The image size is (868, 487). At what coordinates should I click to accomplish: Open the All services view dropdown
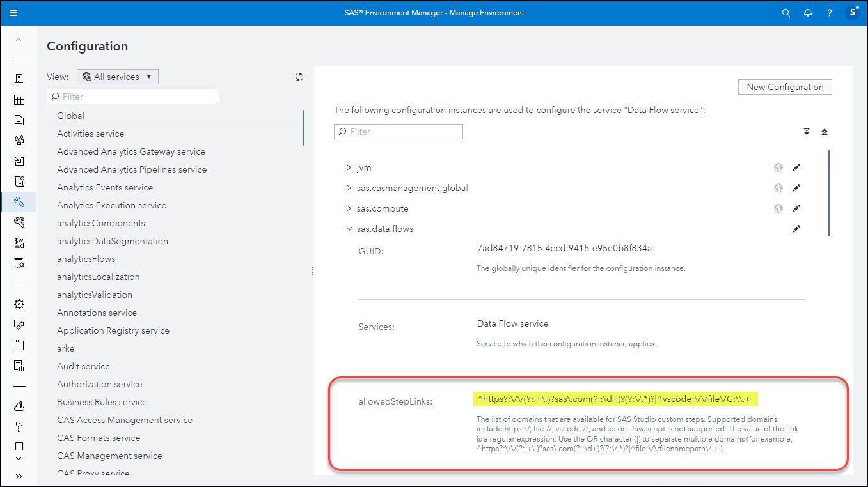117,76
